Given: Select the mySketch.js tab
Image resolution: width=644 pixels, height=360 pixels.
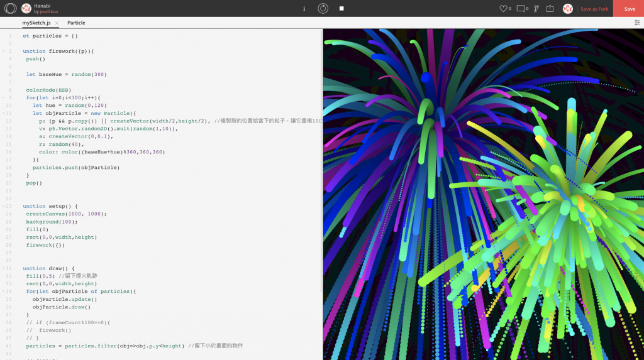Looking at the screenshot, I should pyautogui.click(x=36, y=23).
